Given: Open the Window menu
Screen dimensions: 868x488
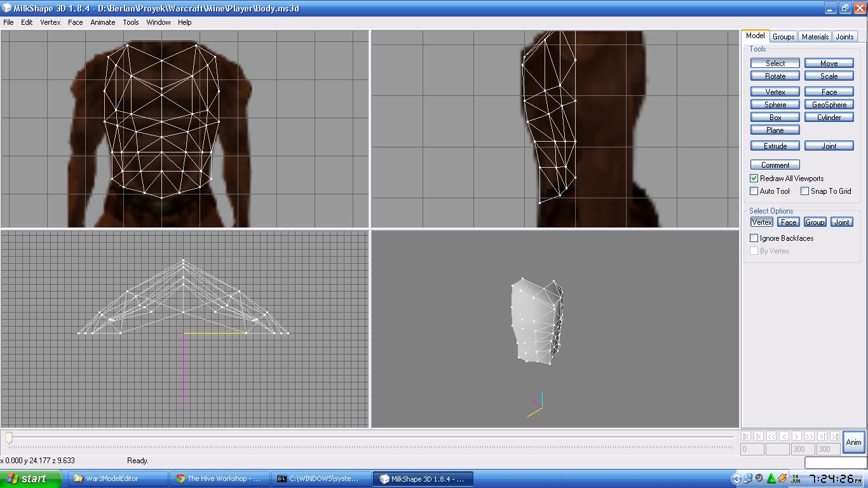Looking at the screenshot, I should tap(158, 22).
